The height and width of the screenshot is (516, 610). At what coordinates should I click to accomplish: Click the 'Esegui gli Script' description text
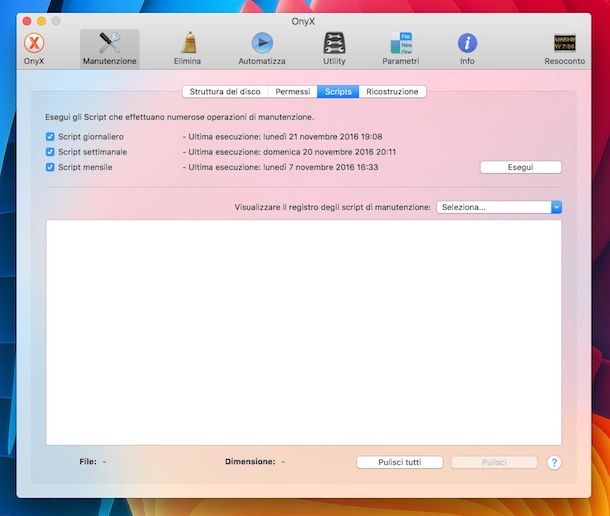click(x=179, y=117)
